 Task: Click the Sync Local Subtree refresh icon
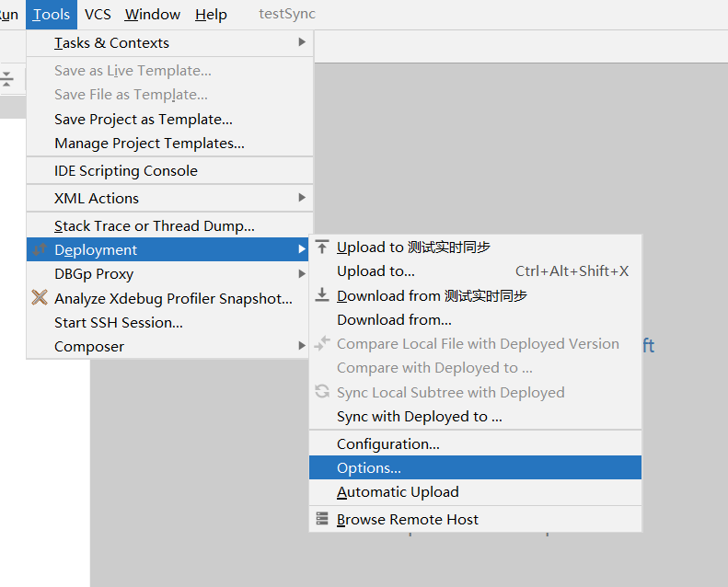click(322, 392)
